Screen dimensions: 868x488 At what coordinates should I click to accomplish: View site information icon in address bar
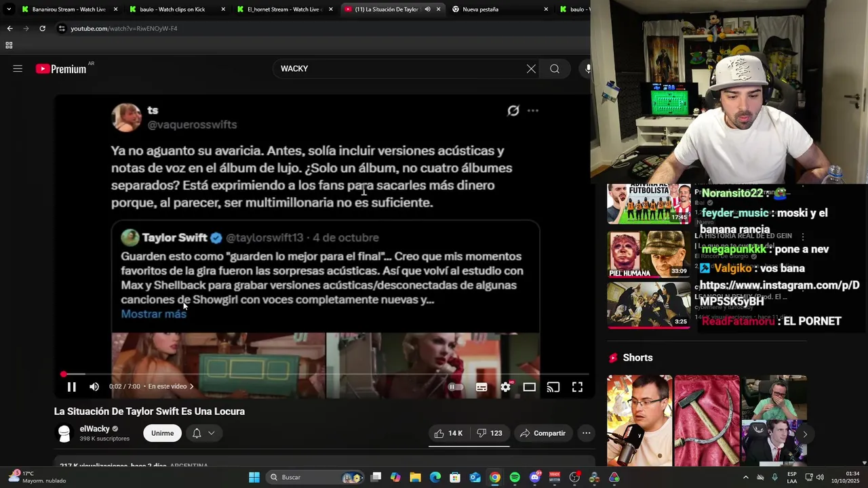[x=62, y=28]
